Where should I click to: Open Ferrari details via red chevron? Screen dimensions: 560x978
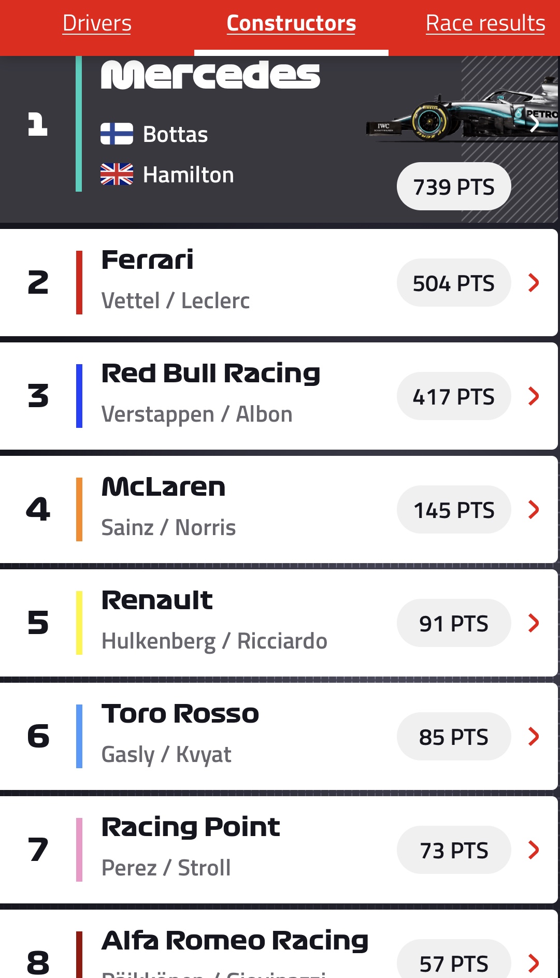(534, 283)
